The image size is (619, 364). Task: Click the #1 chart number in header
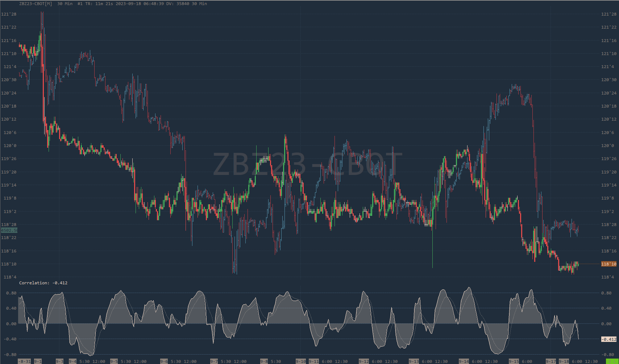coord(80,4)
